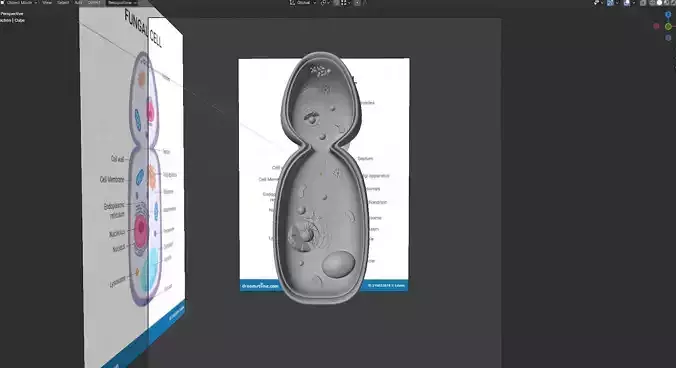Screen dimensions: 676x368
Task: Open the selectability and visibility dropdown
Action: click(598, 3)
